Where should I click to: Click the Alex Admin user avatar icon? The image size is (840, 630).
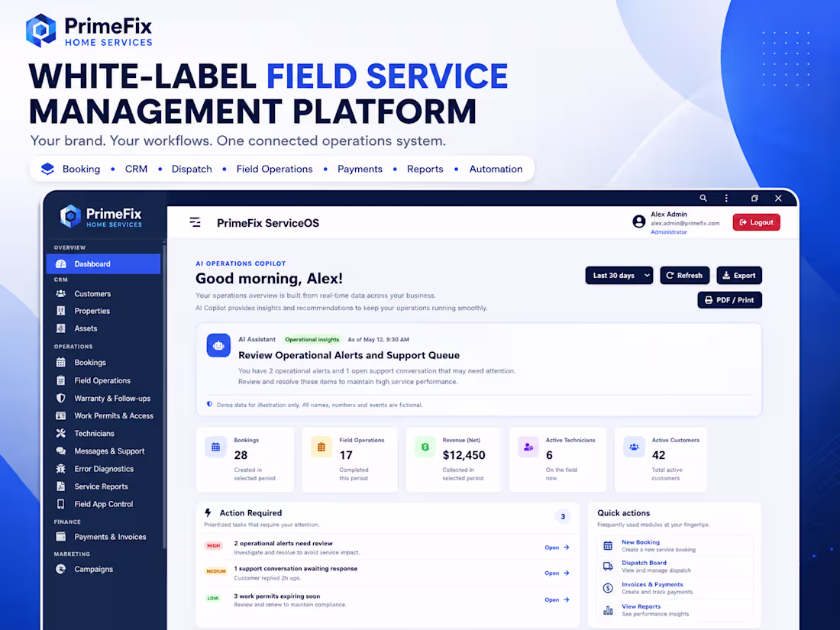tap(638, 221)
